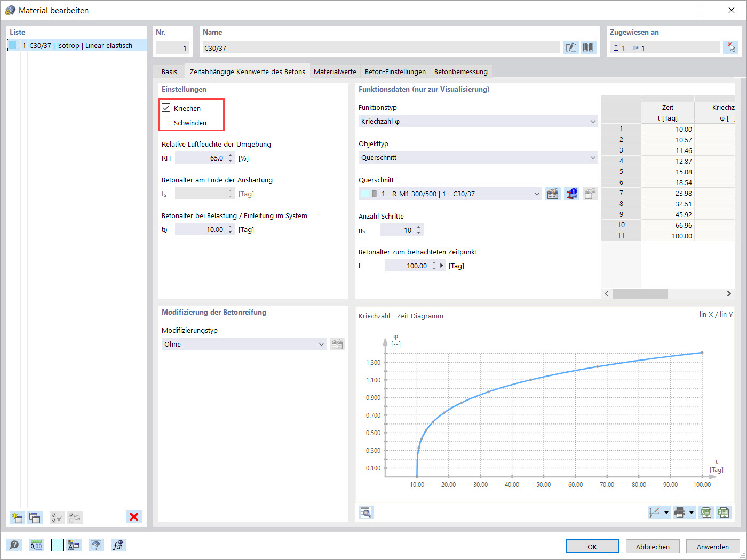Switch to the Basis tab
Image resolution: width=747 pixels, height=560 pixels.
click(169, 71)
